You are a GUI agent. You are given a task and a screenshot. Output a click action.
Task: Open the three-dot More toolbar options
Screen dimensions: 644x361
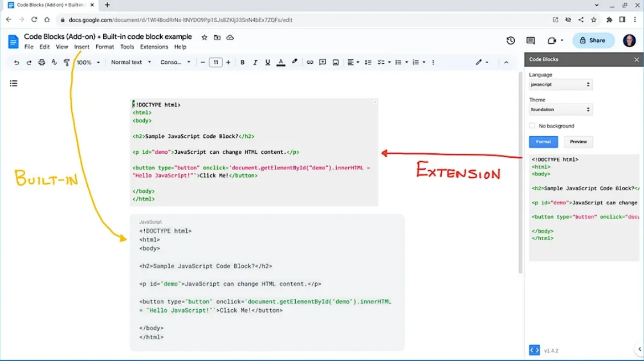coord(433,63)
